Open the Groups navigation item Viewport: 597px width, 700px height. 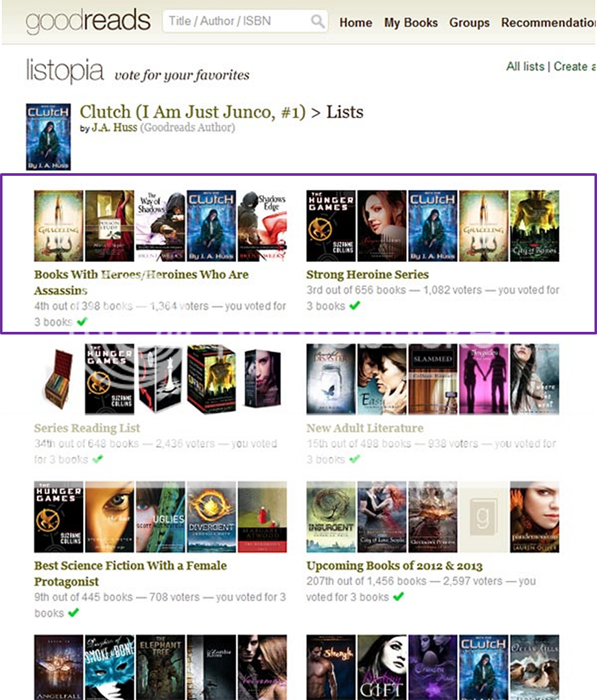[x=469, y=22]
